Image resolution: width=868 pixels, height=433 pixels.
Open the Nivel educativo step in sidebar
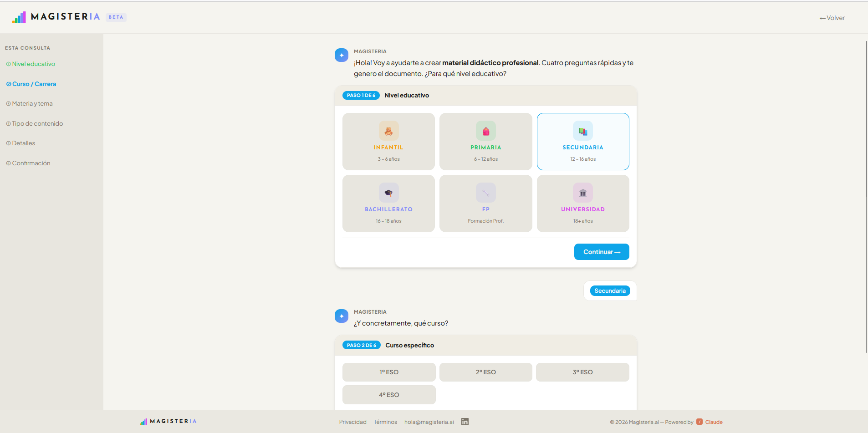(x=31, y=64)
